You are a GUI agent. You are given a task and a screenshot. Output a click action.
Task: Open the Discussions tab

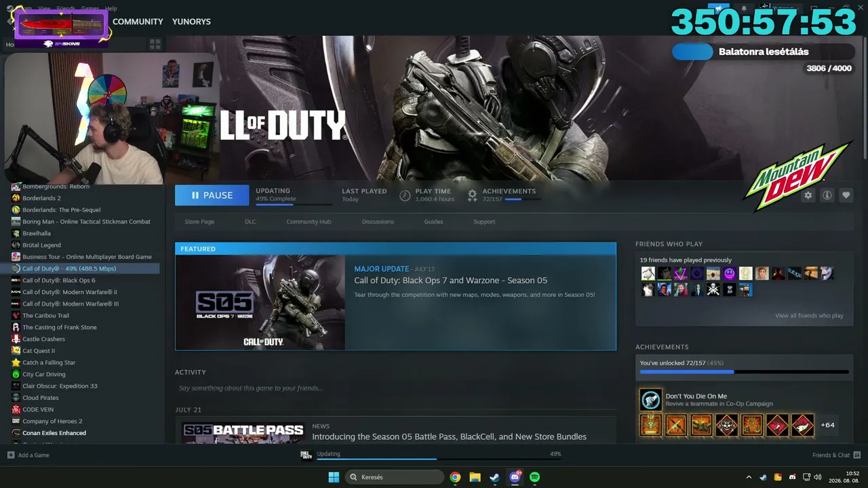pos(378,222)
